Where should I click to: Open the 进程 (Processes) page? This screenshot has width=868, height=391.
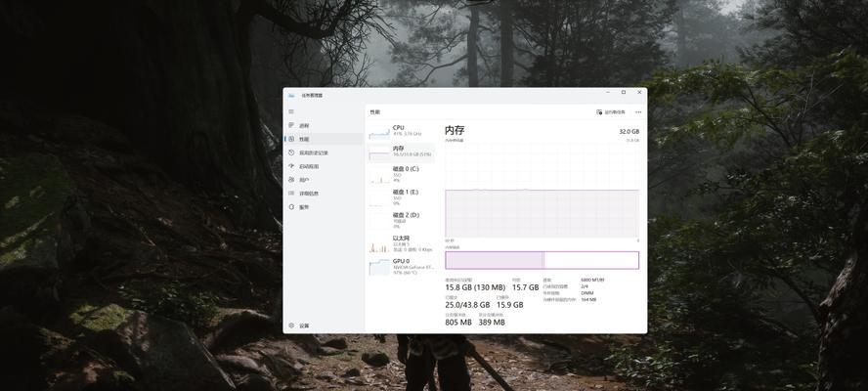tap(324, 126)
